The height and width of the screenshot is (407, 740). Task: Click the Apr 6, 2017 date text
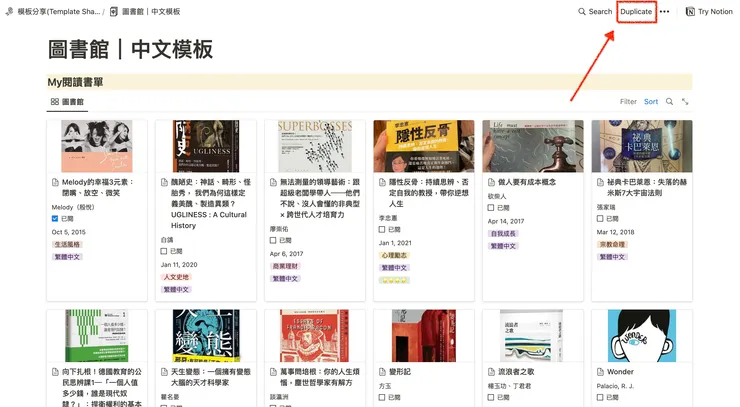click(286, 254)
